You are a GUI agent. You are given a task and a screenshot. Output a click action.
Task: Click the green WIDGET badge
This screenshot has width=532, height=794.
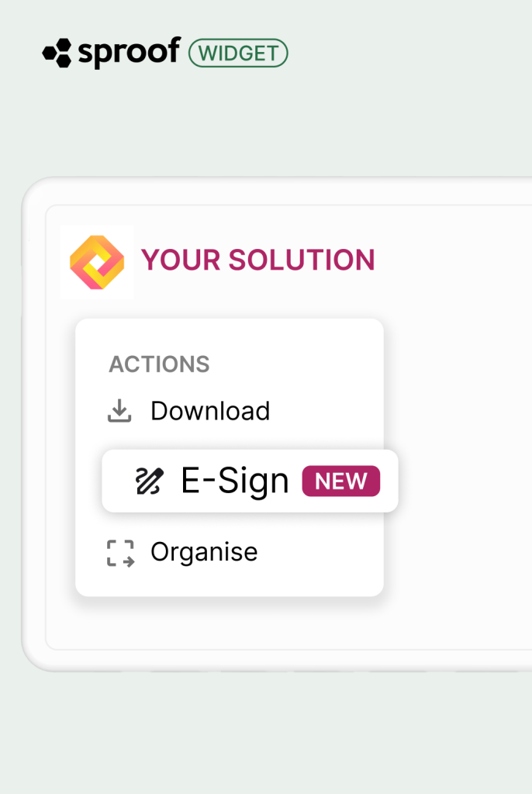coord(238,53)
